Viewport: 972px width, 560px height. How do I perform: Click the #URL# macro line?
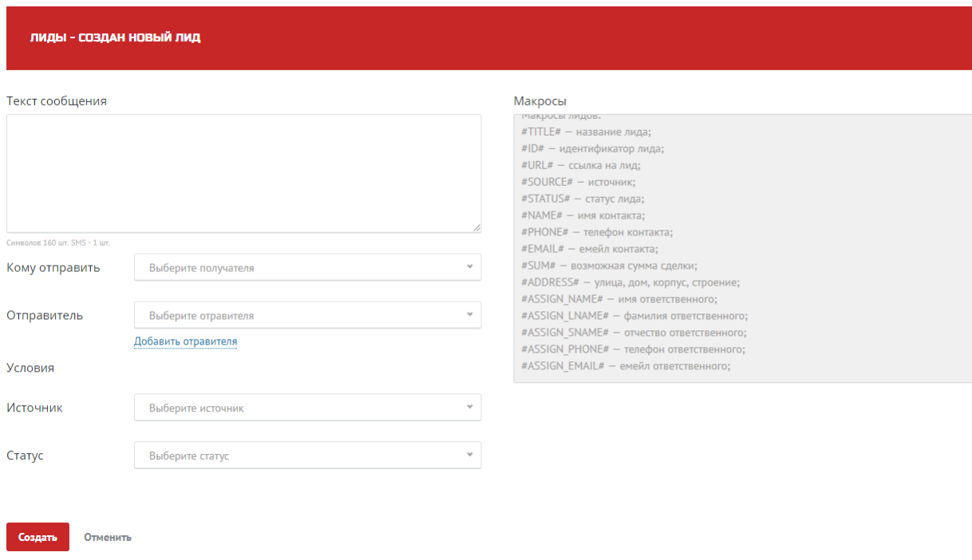[x=581, y=165]
